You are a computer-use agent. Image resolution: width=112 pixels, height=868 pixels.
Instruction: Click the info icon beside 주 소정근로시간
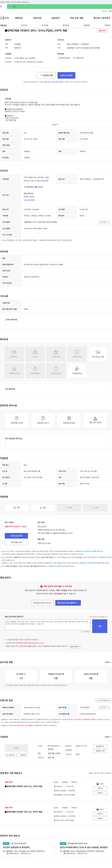pos(36,187)
